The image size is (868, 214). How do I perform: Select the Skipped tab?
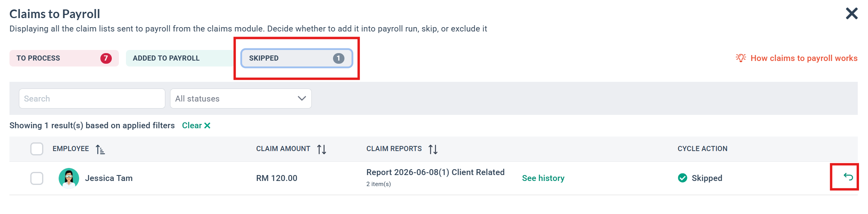pyautogui.click(x=297, y=58)
